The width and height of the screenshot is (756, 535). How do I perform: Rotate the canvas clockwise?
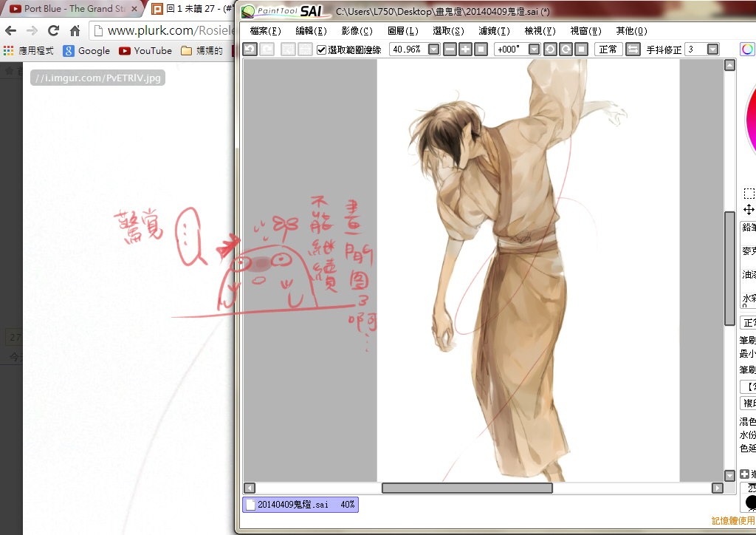click(566, 50)
